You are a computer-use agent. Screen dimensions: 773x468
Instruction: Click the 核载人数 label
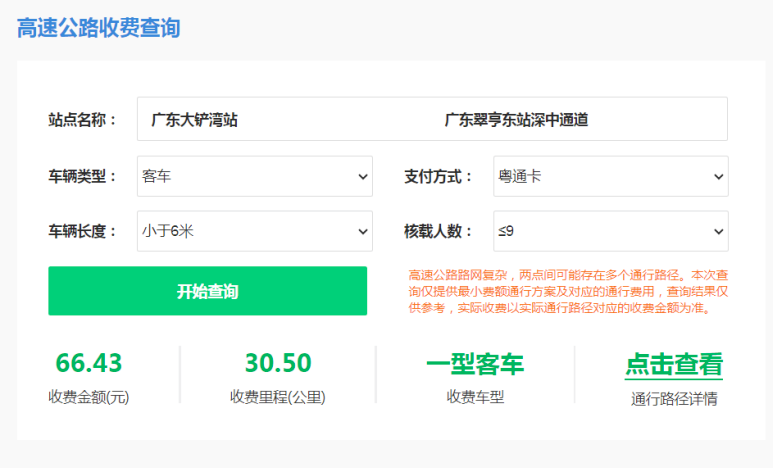click(438, 231)
